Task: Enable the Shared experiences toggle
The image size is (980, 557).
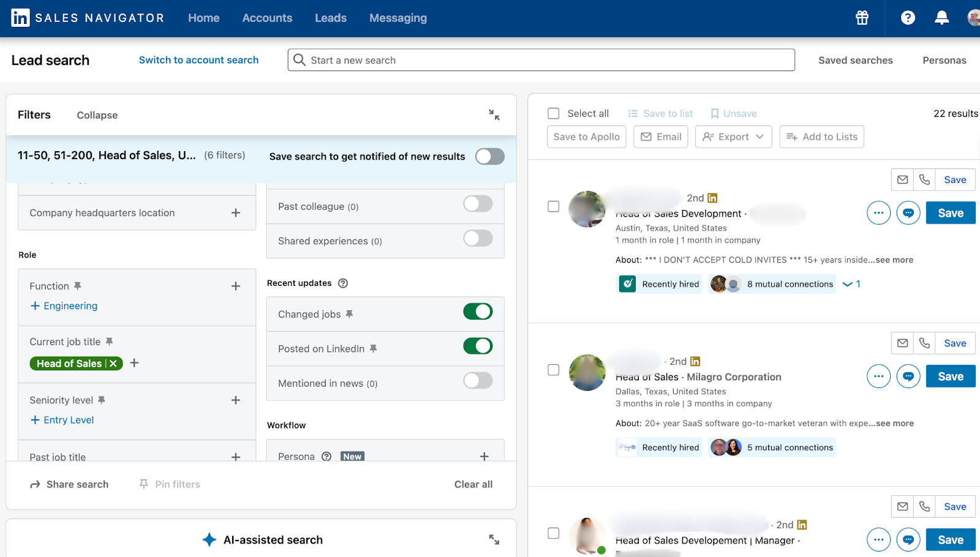Action: [x=478, y=238]
